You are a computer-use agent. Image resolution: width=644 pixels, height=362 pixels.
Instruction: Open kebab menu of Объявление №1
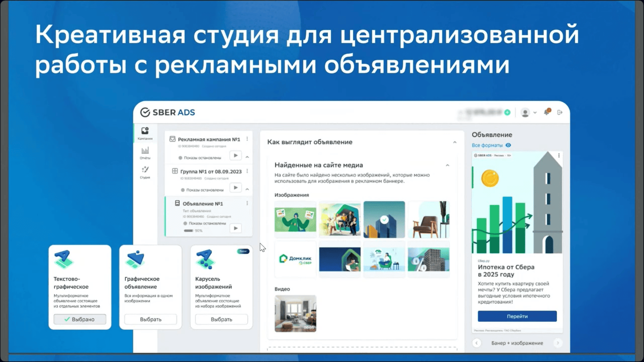click(247, 203)
